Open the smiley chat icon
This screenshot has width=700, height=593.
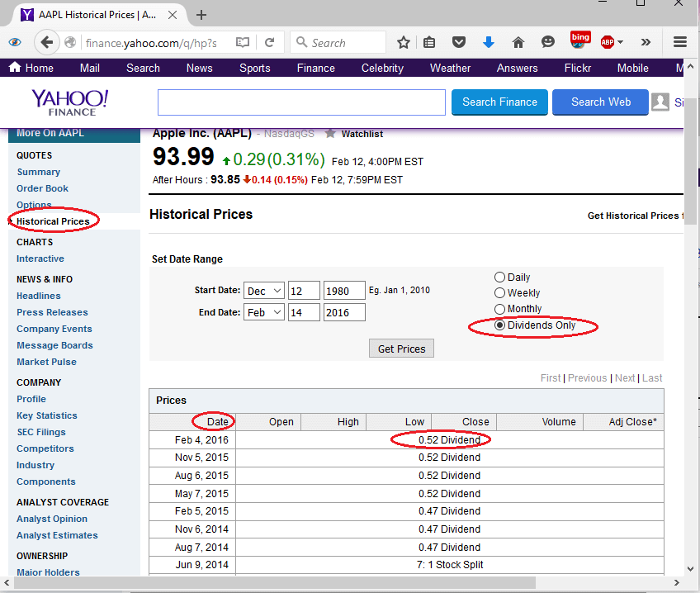pyautogui.click(x=548, y=42)
